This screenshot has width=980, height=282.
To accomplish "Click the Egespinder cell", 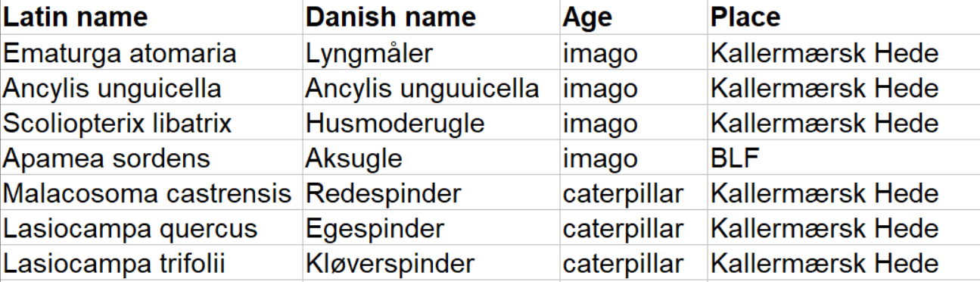I will (x=431, y=229).
